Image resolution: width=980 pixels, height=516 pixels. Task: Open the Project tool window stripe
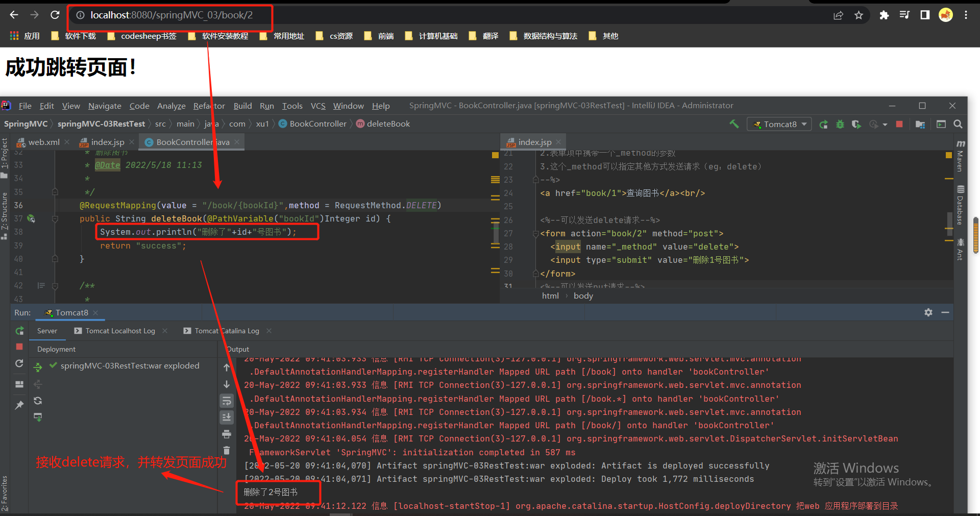click(5, 158)
